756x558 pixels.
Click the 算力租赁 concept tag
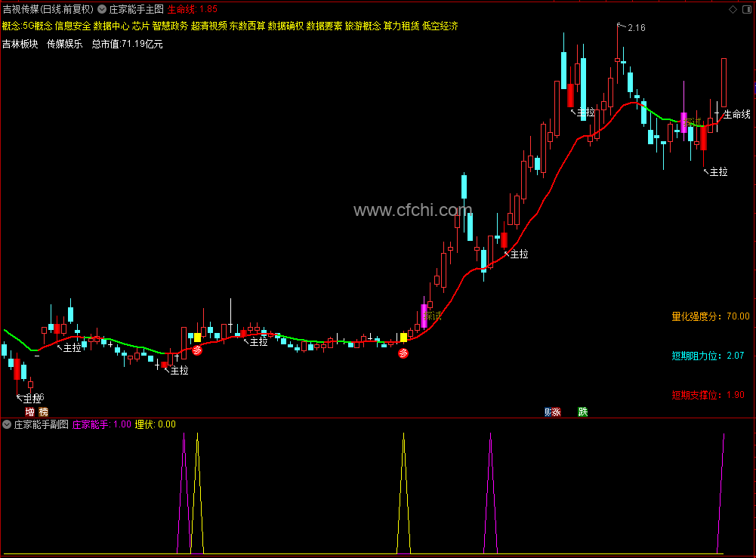(x=402, y=26)
